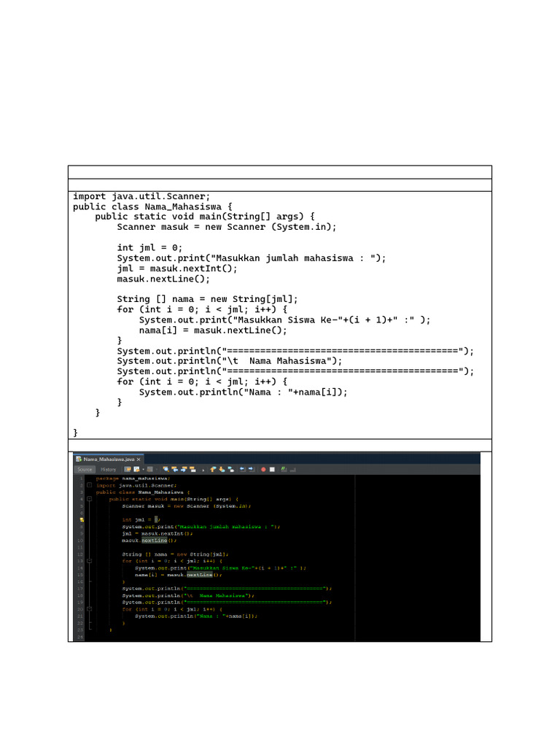Collapse the first for loop fold
This screenshot has height=747, width=560.
(x=89, y=561)
